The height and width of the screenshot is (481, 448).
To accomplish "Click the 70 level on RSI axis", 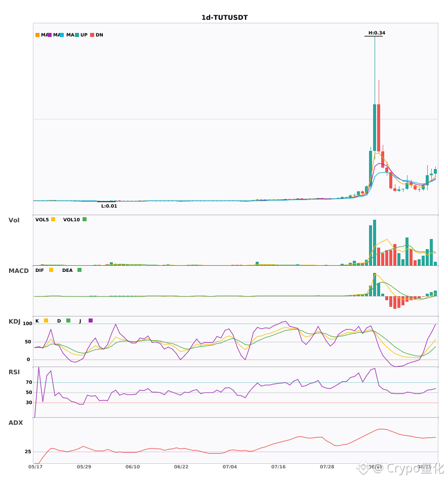I will point(29,382).
